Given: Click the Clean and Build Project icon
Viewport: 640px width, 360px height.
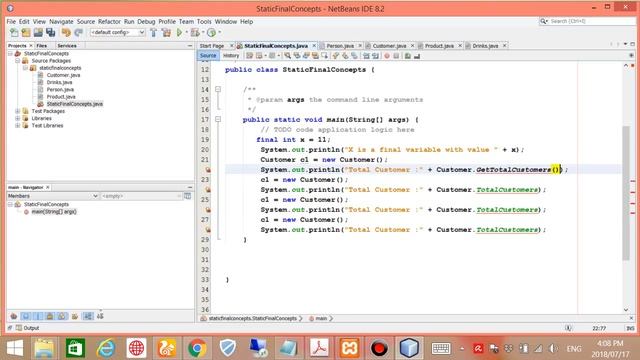Looking at the screenshot, I should (166, 32).
